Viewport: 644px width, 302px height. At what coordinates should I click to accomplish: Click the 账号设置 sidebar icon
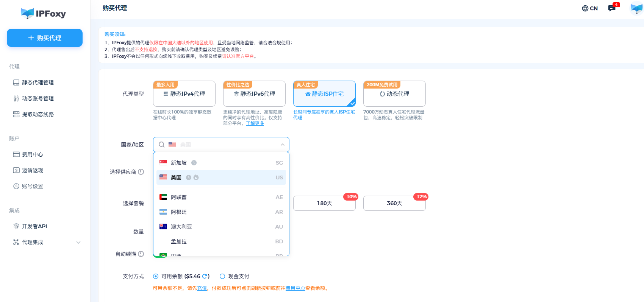(16, 186)
